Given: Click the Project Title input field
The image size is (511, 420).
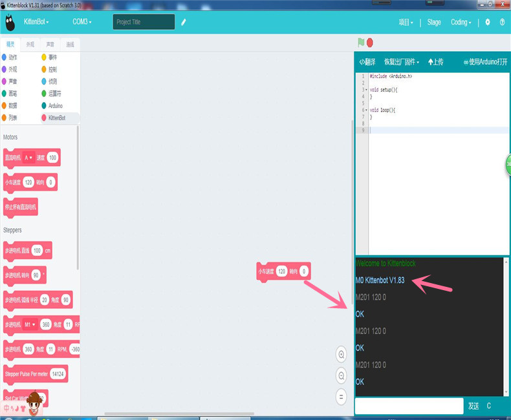Looking at the screenshot, I should click(x=144, y=22).
